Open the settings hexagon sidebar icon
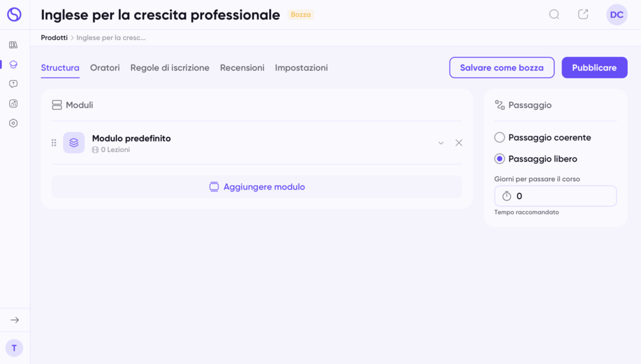This screenshot has width=641, height=364. (x=14, y=123)
